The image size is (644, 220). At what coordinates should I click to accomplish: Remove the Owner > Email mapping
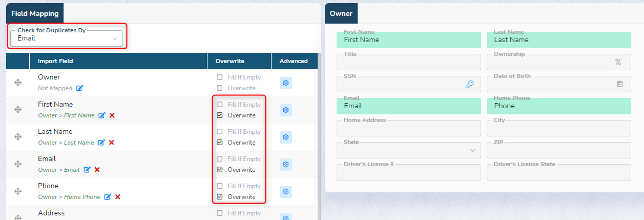tap(97, 170)
